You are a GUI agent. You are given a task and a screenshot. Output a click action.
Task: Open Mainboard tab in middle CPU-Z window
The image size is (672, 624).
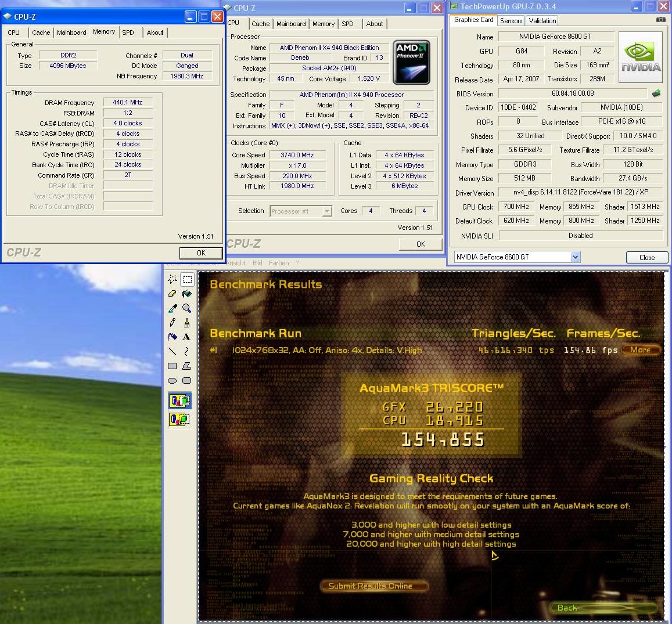coord(291,24)
